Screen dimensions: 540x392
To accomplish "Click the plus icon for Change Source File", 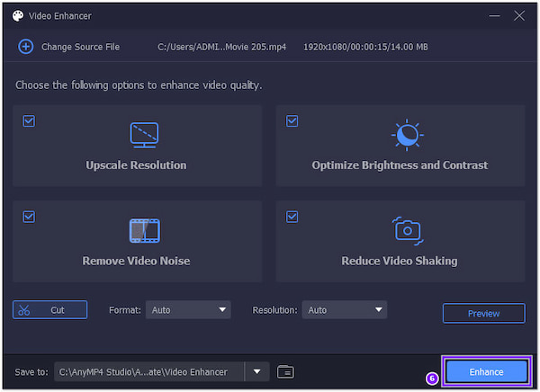I will [x=26, y=47].
